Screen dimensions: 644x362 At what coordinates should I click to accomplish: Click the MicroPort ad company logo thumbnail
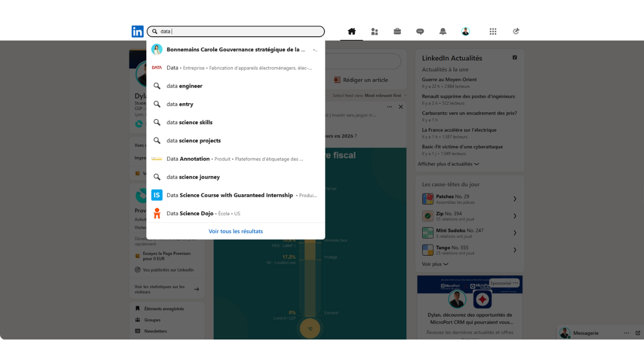point(482,300)
